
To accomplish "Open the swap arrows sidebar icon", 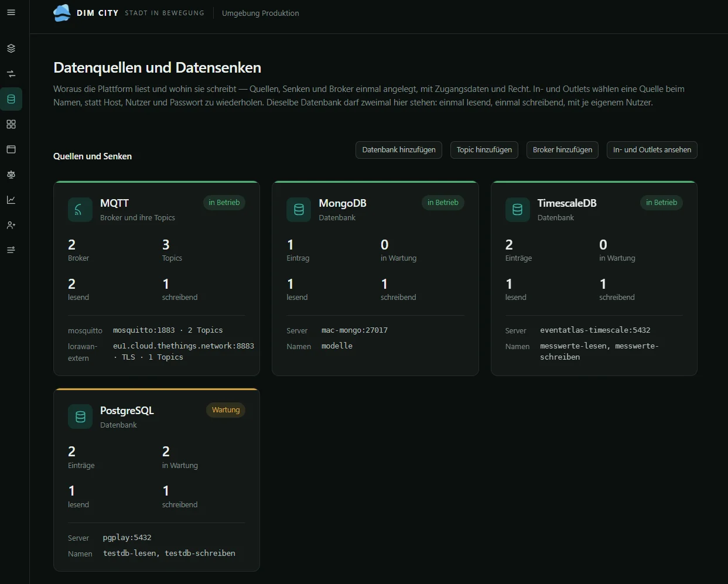I will click(11, 74).
